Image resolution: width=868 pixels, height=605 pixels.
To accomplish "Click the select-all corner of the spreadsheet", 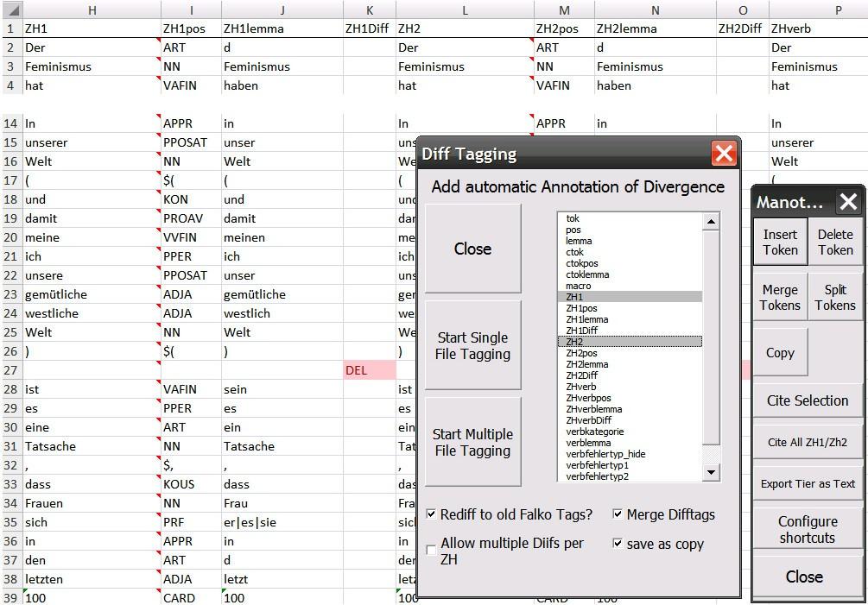I will 11,10.
